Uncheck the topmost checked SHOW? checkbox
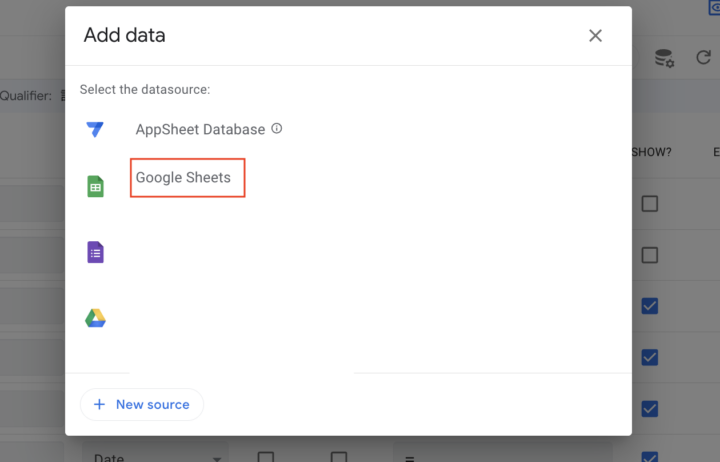 tap(650, 306)
